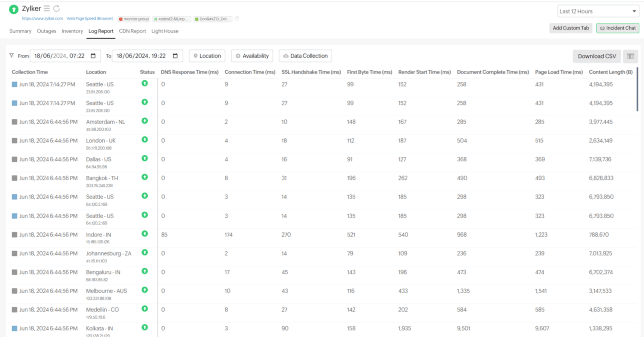Screen dimensions: 644x337
Task: Open the Location filter dropdown
Action: click(x=207, y=56)
